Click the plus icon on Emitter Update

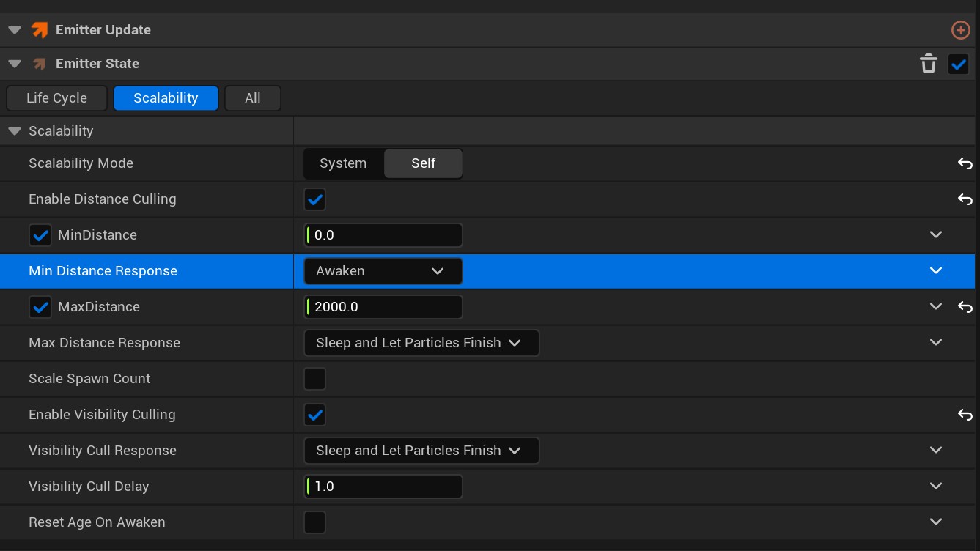[960, 30]
